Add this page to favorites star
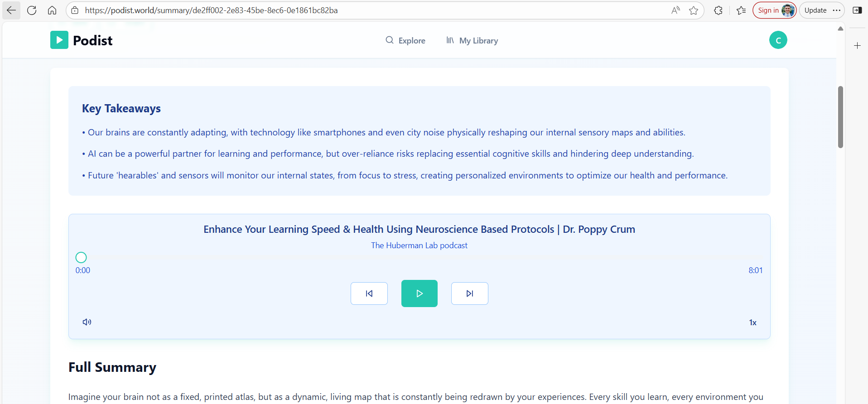868x404 pixels. (x=694, y=10)
